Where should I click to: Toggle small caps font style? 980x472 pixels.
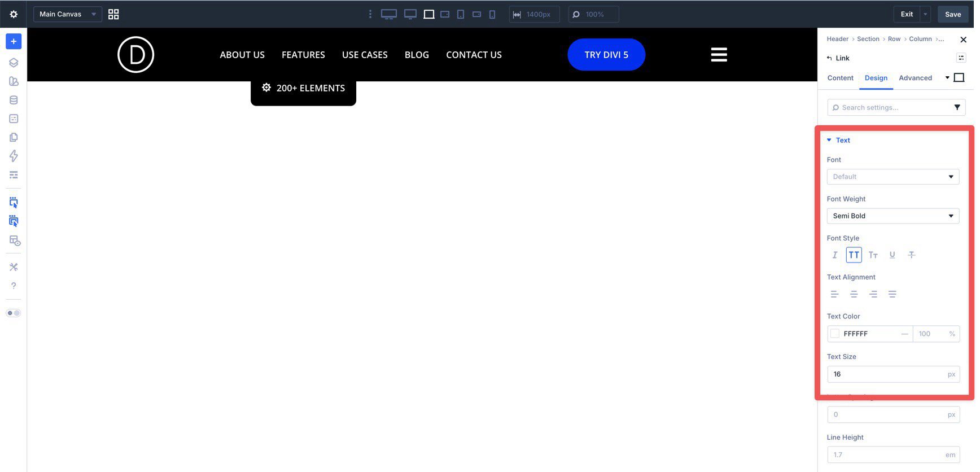click(873, 255)
